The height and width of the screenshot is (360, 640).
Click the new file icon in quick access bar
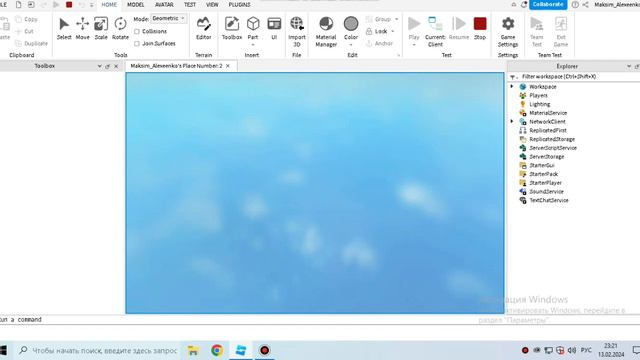coord(18,4)
